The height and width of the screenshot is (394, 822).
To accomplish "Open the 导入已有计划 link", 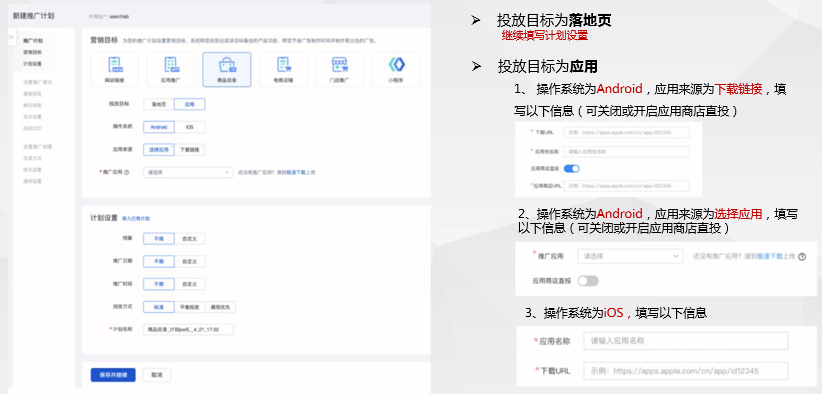I will coord(136,218).
